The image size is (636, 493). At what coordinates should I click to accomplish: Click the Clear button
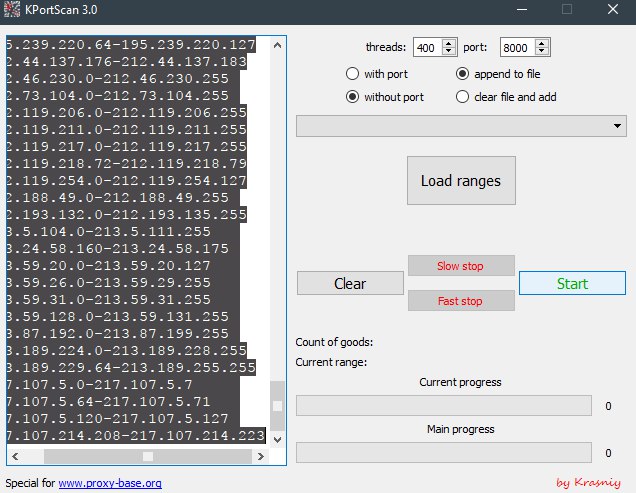(x=349, y=283)
